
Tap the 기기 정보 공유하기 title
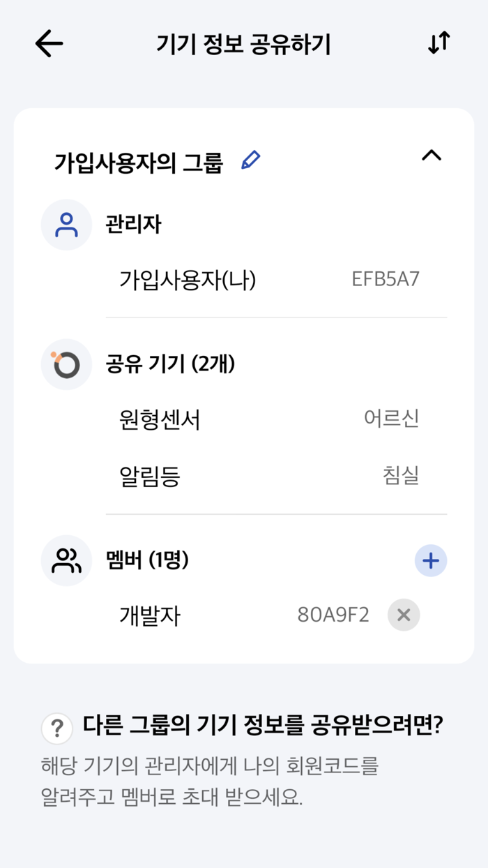[x=244, y=43]
